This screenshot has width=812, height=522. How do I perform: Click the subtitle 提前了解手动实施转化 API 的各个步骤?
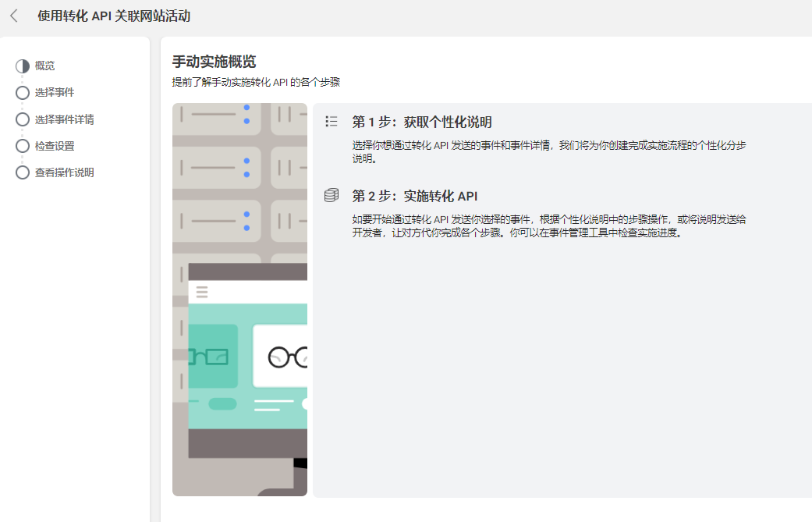257,83
